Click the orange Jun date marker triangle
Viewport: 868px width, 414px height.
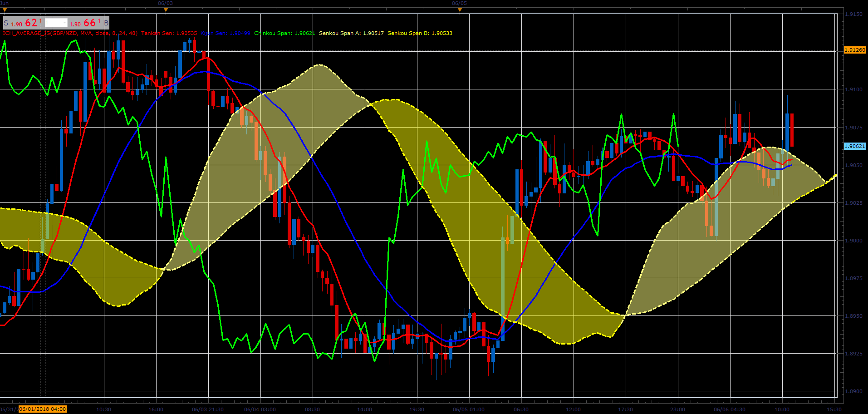tap(5, 10)
